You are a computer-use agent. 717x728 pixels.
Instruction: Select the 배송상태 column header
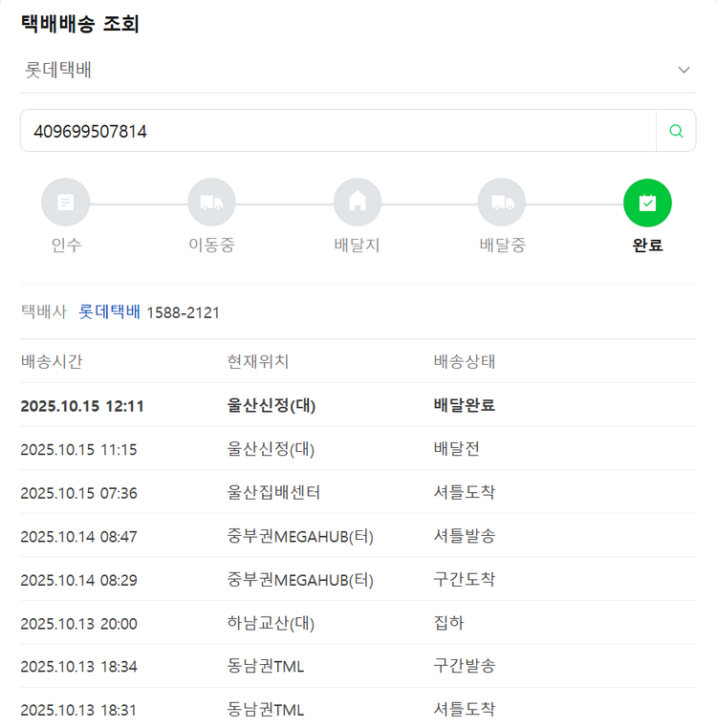(464, 362)
